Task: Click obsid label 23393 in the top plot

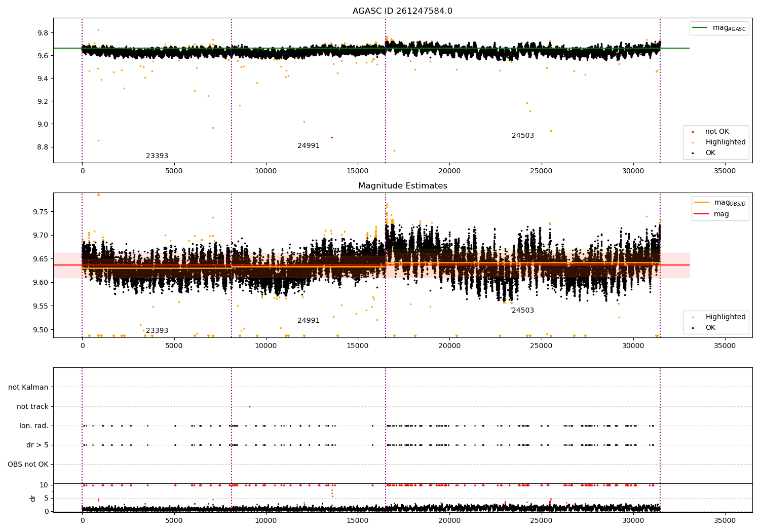Action: tap(157, 156)
